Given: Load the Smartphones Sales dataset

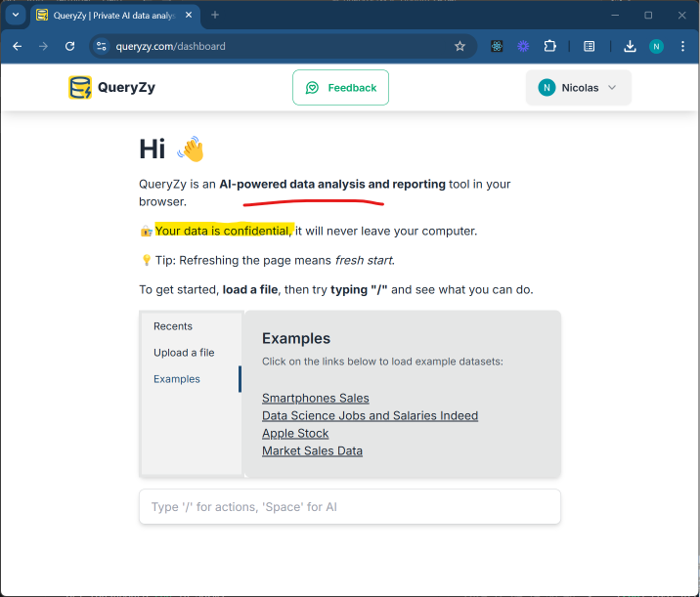Looking at the screenshot, I should (x=315, y=398).
